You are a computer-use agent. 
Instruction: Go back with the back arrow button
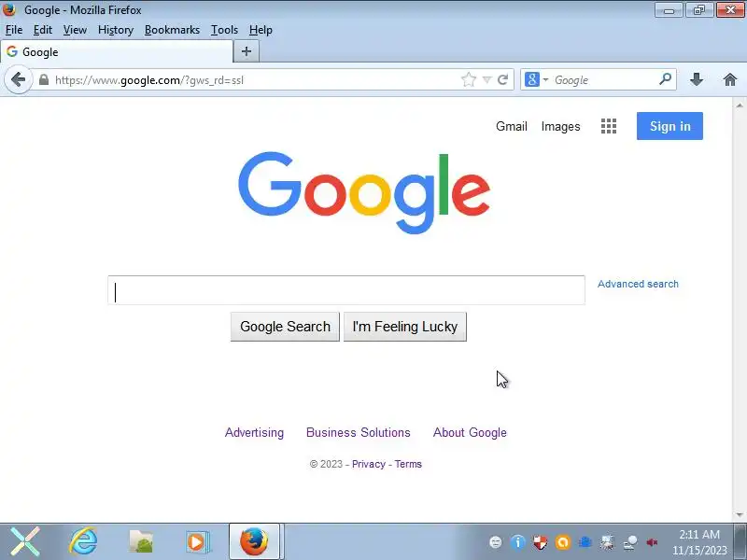[x=18, y=79]
